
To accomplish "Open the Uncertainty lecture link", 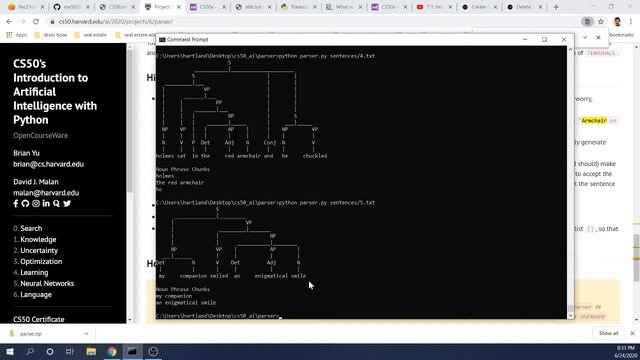I will 39,250.
